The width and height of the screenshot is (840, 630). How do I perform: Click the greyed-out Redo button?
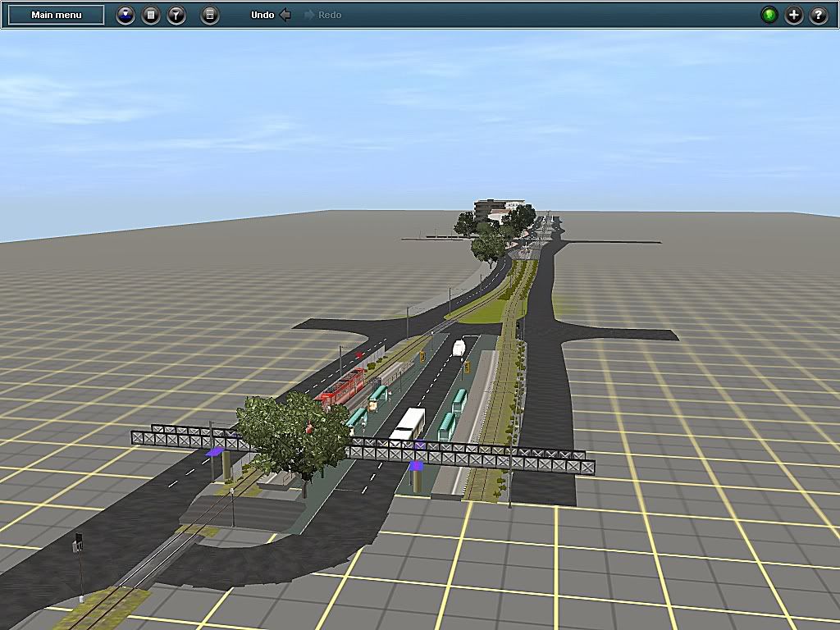(x=323, y=15)
